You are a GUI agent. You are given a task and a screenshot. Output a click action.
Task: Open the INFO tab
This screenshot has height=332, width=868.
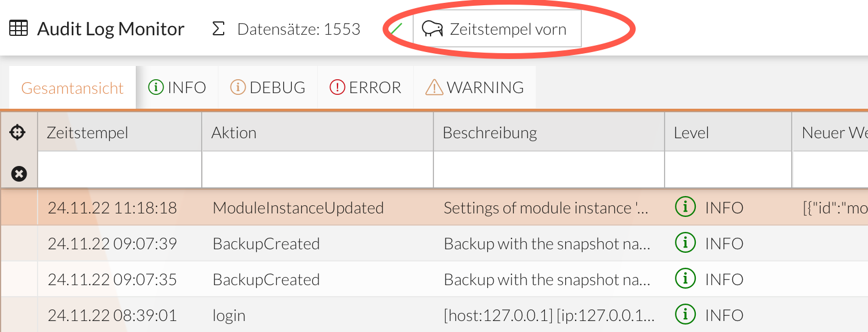[x=177, y=87]
